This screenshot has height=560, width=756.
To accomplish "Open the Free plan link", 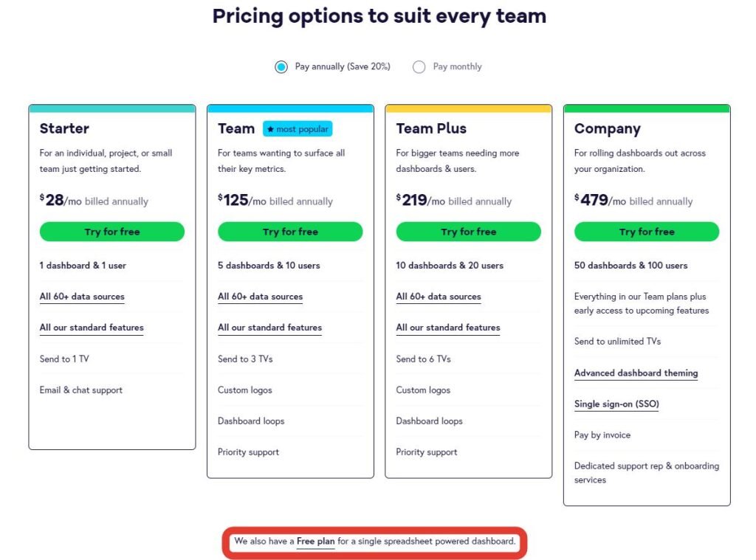I will coord(316,542).
